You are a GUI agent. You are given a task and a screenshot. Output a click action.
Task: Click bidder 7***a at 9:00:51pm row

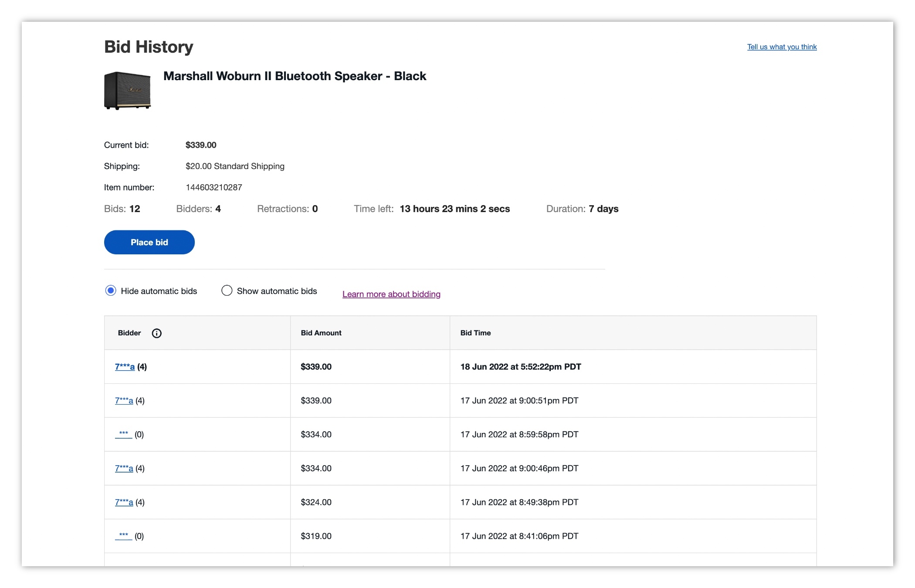point(124,401)
